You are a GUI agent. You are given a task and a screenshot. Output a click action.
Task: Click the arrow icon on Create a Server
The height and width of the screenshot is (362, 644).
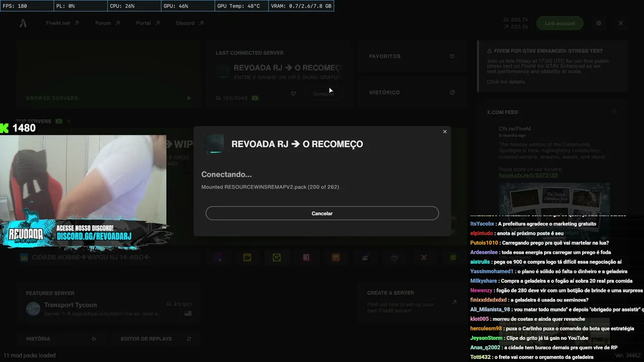(x=454, y=302)
